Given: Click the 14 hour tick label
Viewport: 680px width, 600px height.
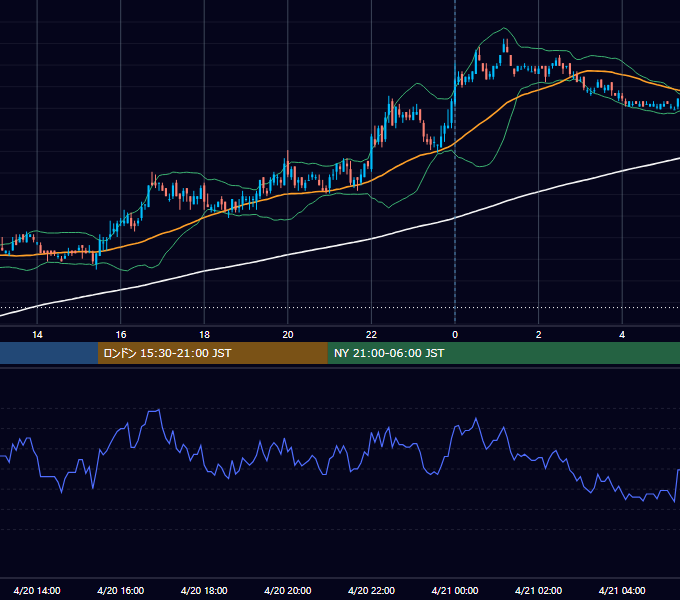Looking at the screenshot, I should 37,335.
